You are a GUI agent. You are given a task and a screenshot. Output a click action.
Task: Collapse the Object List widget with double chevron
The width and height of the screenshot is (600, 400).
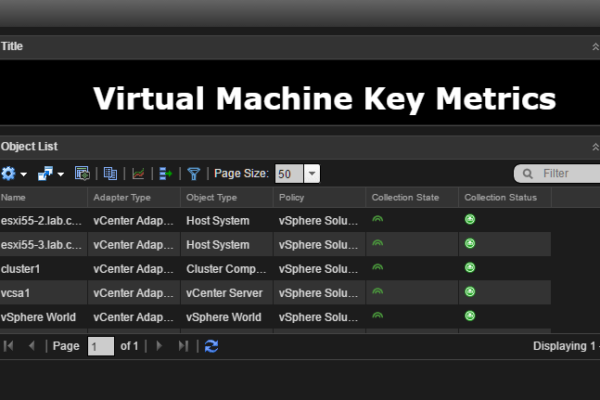coord(595,147)
